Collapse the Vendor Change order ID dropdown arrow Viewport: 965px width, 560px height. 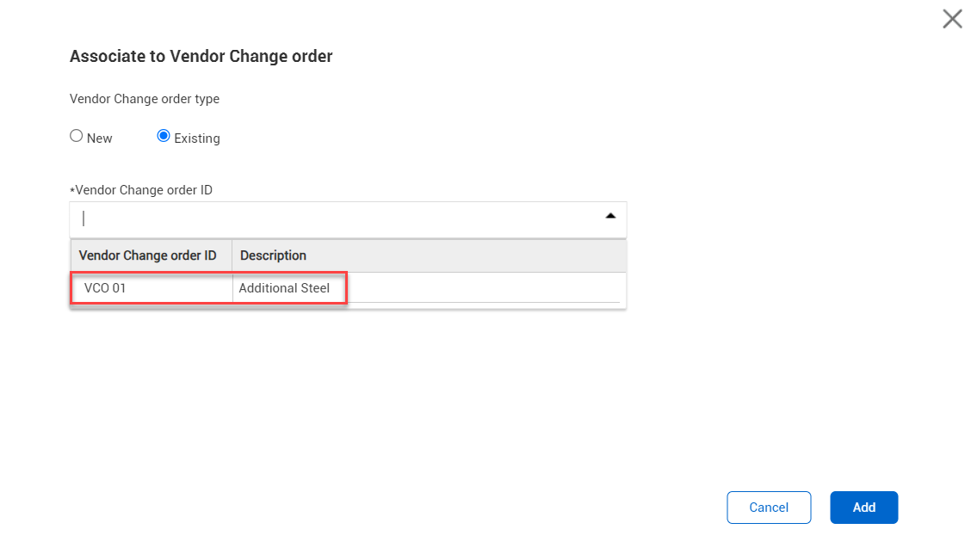pos(610,217)
